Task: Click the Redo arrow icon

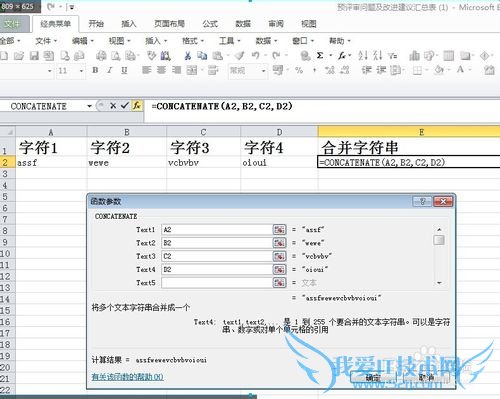Action: coord(276,56)
